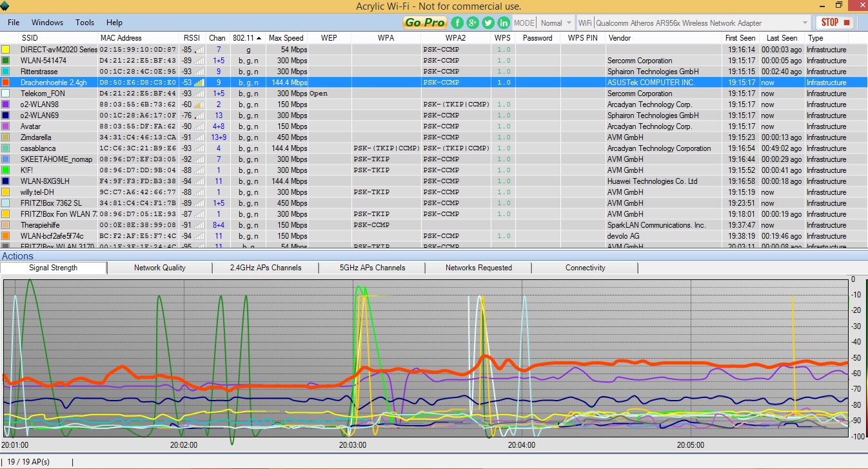868x469 pixels.
Task: Open the File menu
Action: (14, 23)
